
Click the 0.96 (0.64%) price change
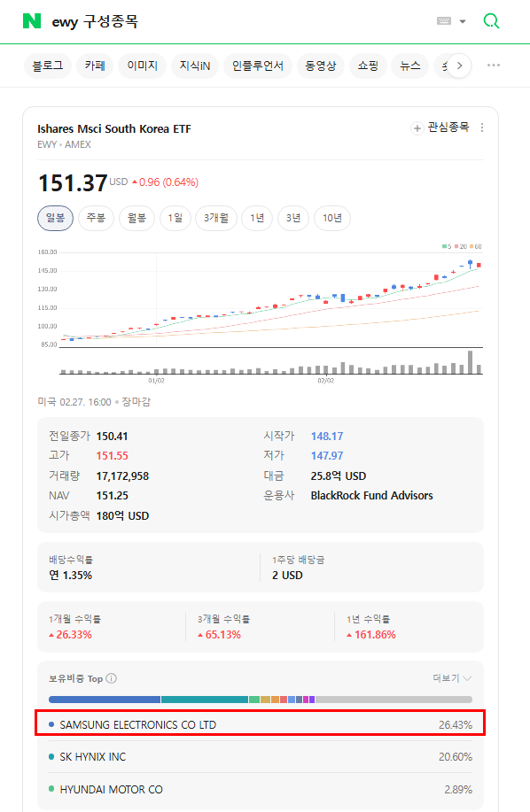point(165,182)
